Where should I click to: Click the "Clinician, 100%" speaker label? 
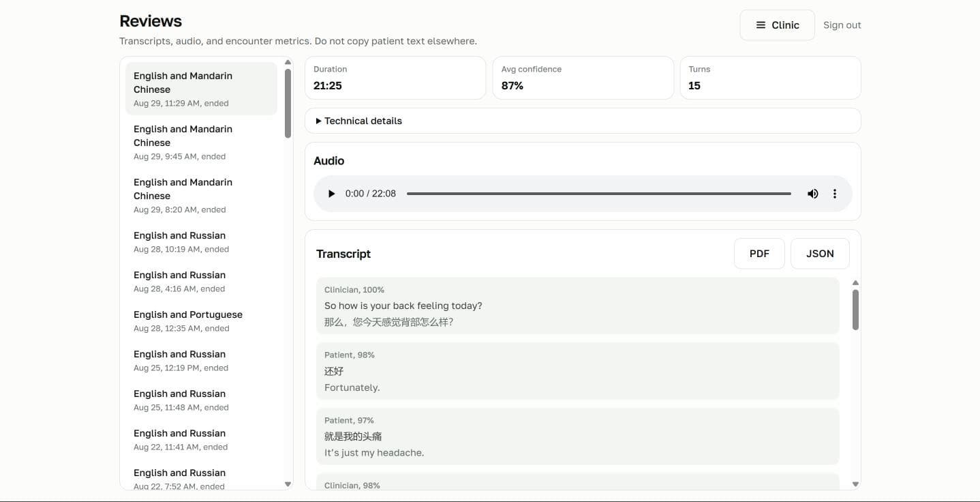[x=354, y=290]
